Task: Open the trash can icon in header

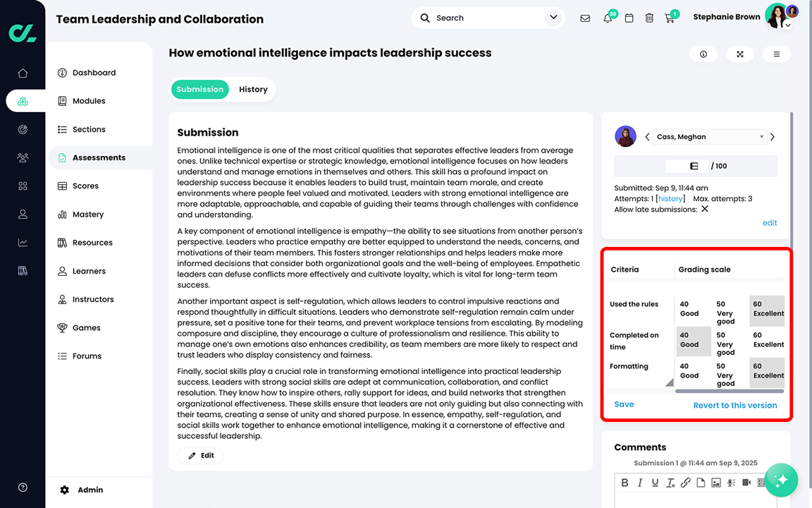Action: pos(649,18)
